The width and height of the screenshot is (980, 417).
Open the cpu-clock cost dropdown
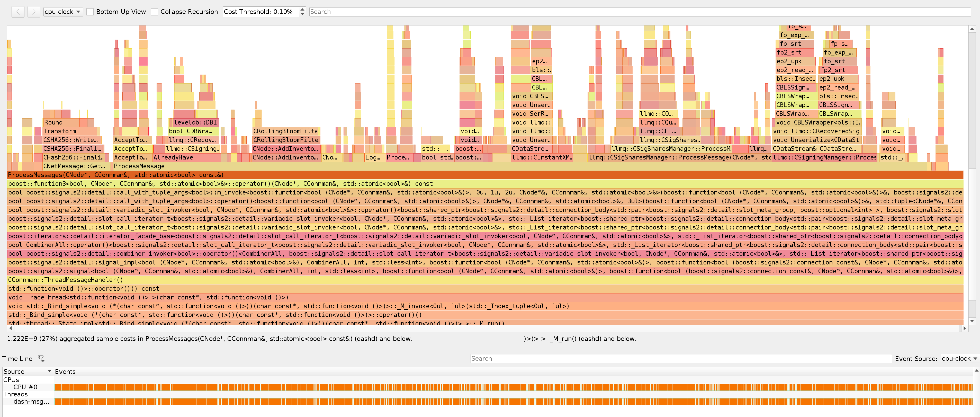[x=63, y=12]
